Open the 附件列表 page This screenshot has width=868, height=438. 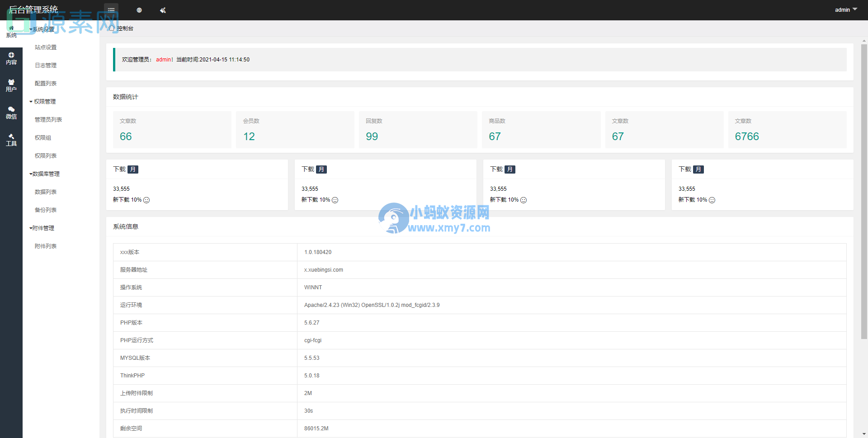pos(46,246)
